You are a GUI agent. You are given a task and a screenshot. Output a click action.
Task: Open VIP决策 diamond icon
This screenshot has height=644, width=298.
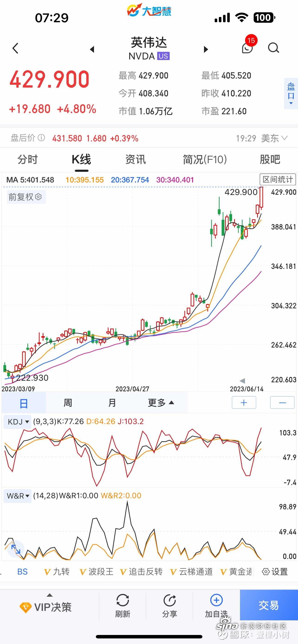tap(26, 608)
